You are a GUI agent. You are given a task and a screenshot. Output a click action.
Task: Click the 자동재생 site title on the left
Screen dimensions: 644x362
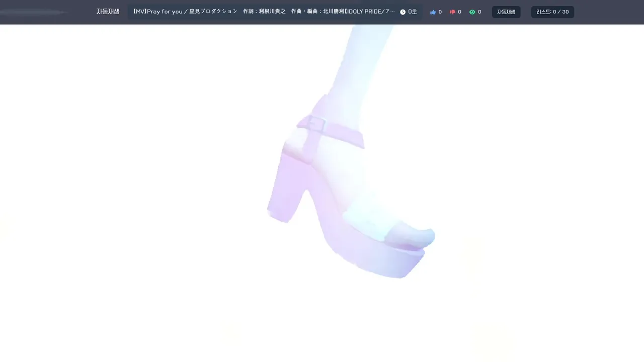coord(108,12)
